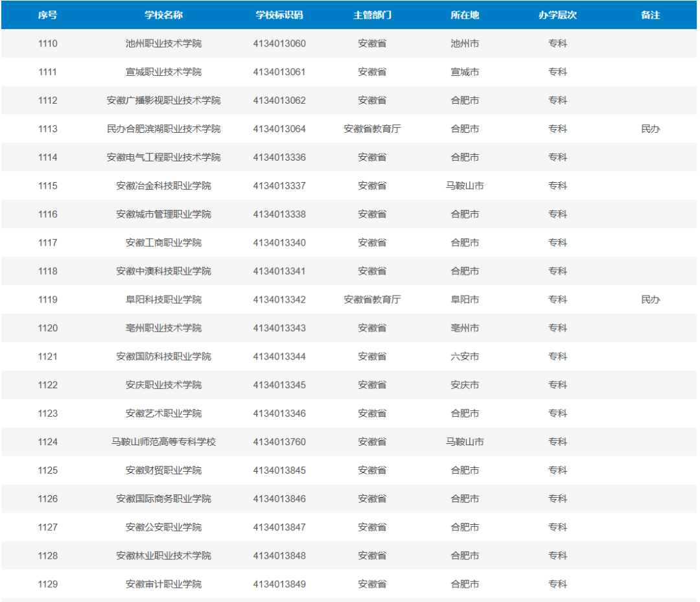
Task: Click the 所在地 column header
Action: (465, 15)
